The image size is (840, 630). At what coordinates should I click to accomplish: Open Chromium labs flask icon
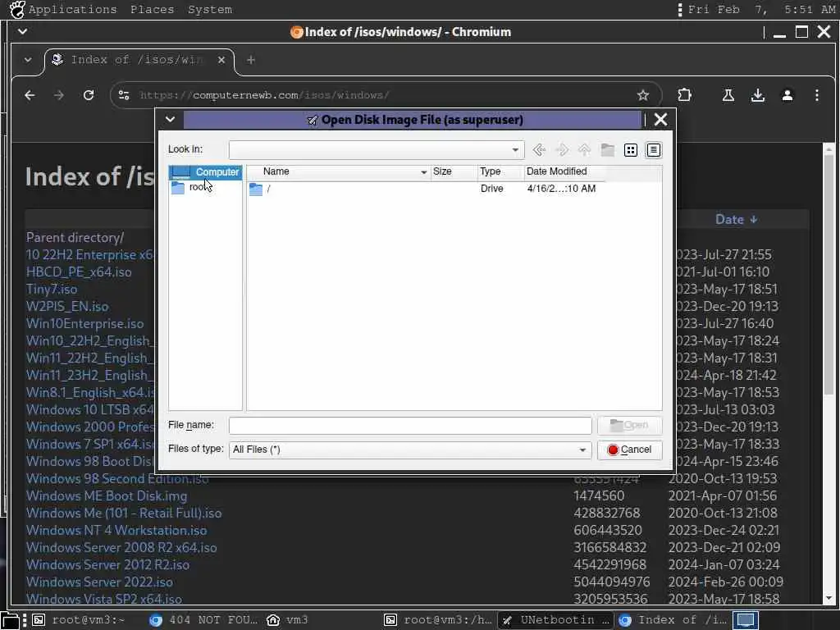[x=728, y=95]
